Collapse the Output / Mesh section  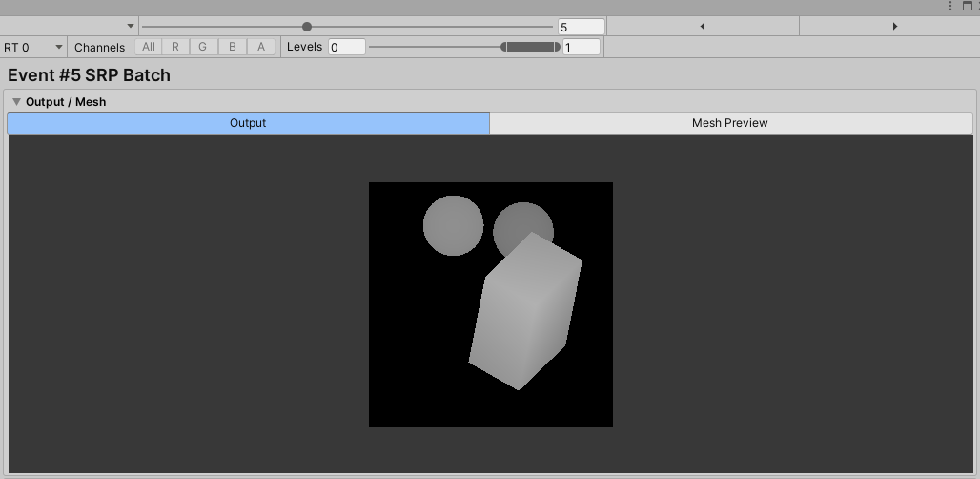tap(17, 102)
